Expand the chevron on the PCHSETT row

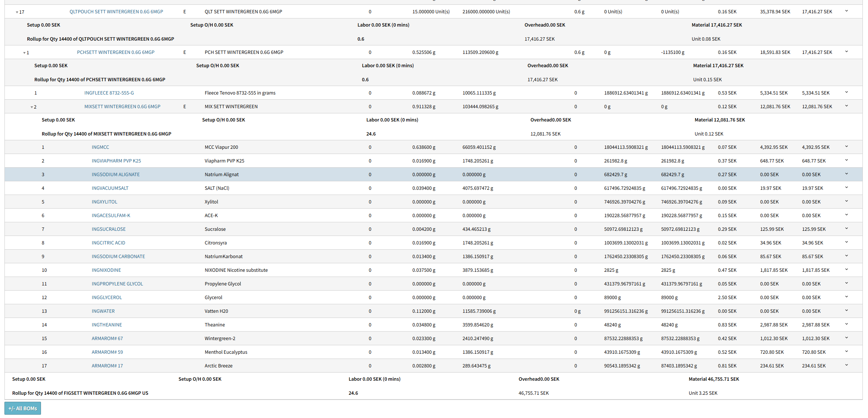[x=846, y=52]
